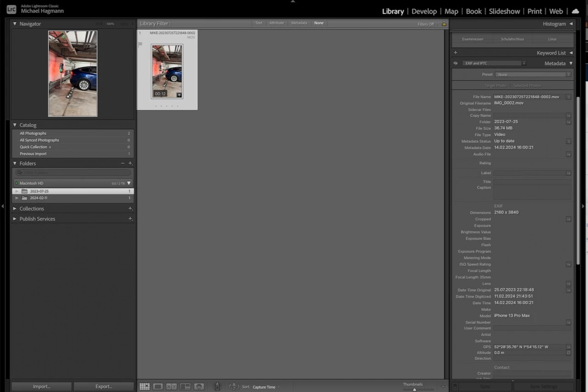The height and width of the screenshot is (392, 588).
Task: Switch to the Book module
Action: tap(474, 11)
